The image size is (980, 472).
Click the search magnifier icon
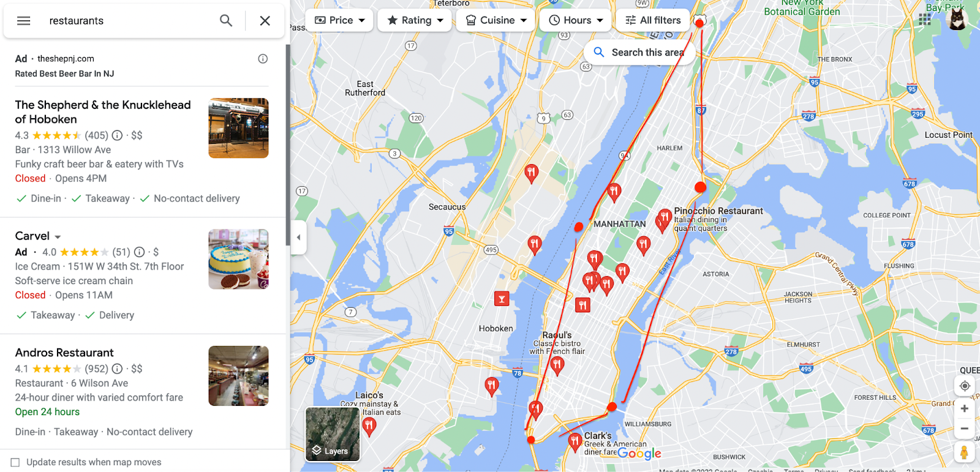click(x=226, y=21)
